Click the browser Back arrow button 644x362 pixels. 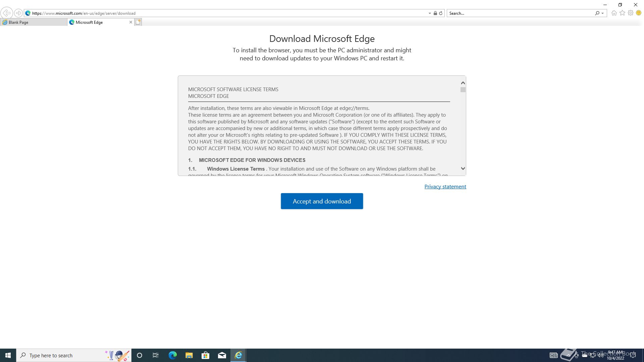point(7,13)
